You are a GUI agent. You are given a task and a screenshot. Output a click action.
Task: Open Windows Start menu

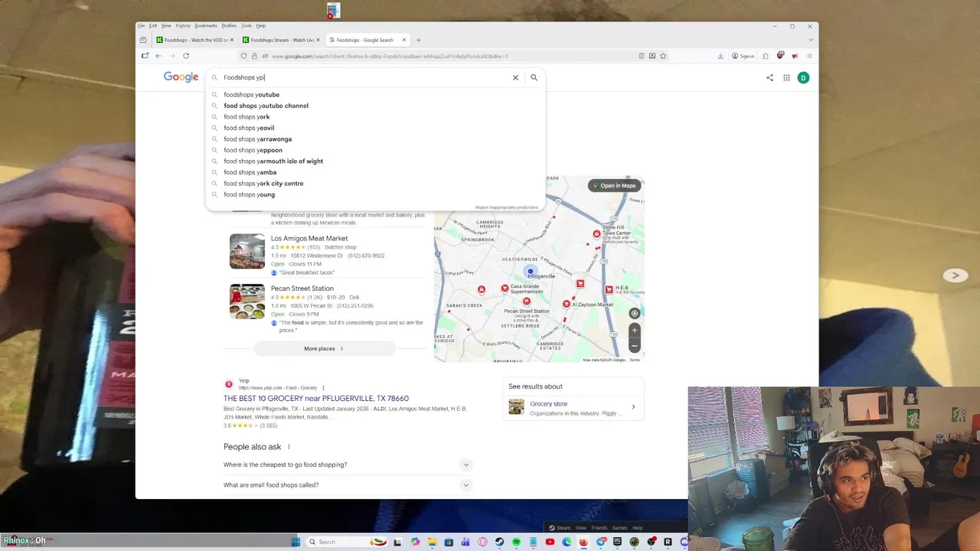pyautogui.click(x=295, y=542)
